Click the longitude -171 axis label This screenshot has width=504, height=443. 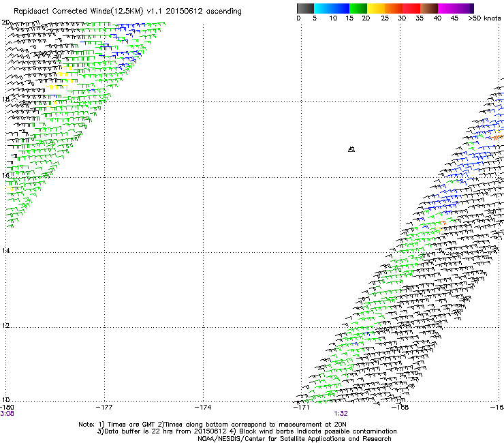302,408
